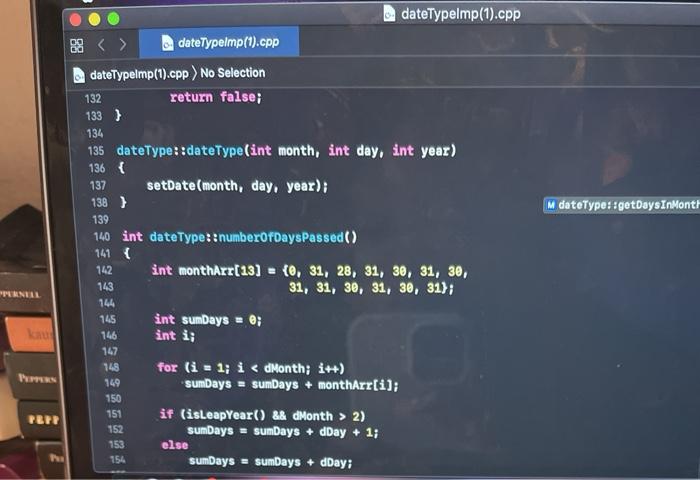700x480 pixels.
Task: Click the yellow minimize window button
Action: point(94,19)
